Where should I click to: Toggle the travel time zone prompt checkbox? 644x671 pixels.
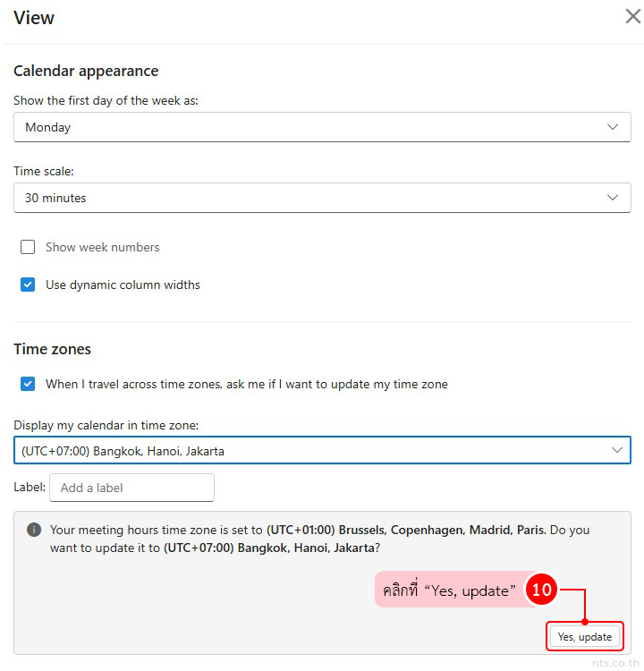(28, 384)
